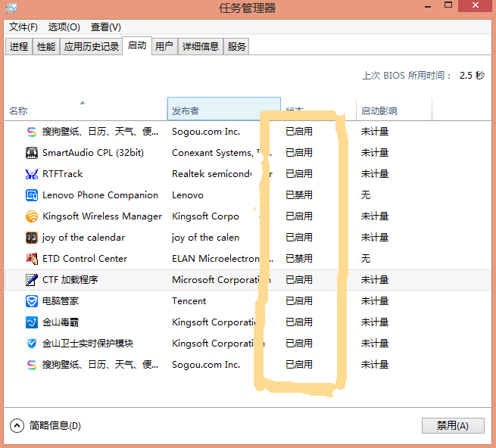Click the RTFTrack blue crab icon
Image resolution: width=496 pixels, height=448 pixels.
[32, 174]
